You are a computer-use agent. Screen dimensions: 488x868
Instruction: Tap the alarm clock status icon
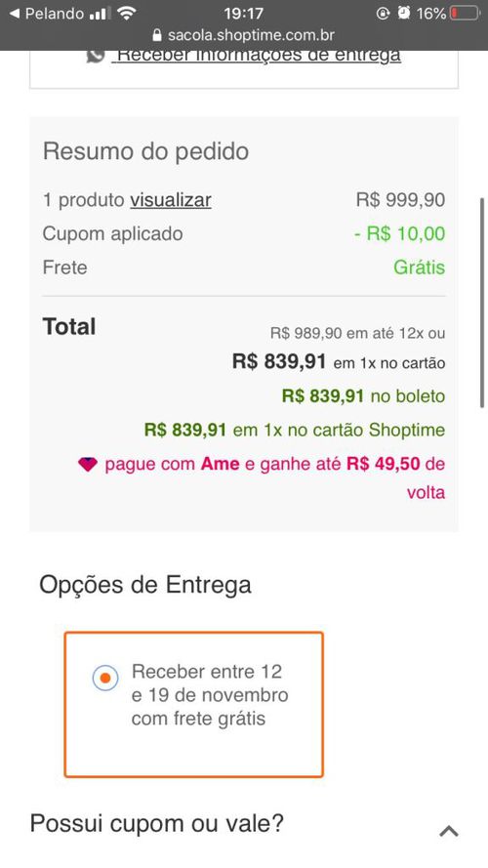point(404,14)
